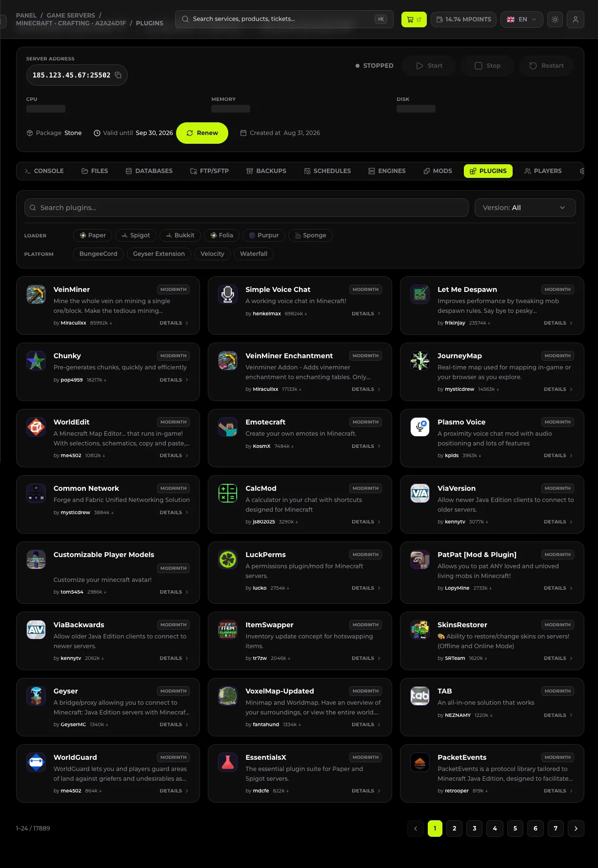Image resolution: width=598 pixels, height=868 pixels.
Task: Expand DETAILS for JourneyMap
Action: (558, 389)
